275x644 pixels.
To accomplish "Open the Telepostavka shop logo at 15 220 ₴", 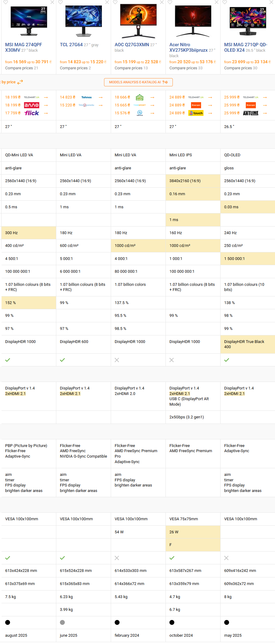I will tap(86, 105).
